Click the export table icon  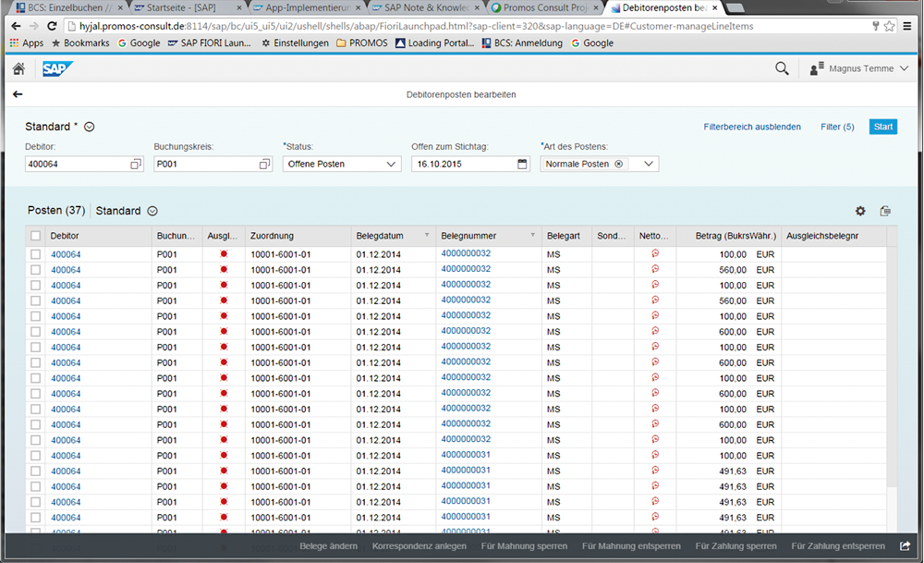tap(885, 211)
